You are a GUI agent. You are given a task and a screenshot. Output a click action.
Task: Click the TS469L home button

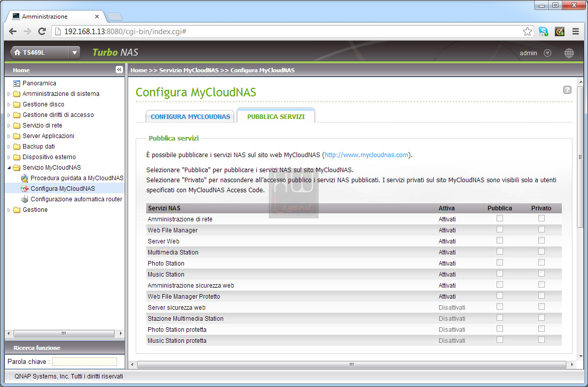tap(39, 53)
